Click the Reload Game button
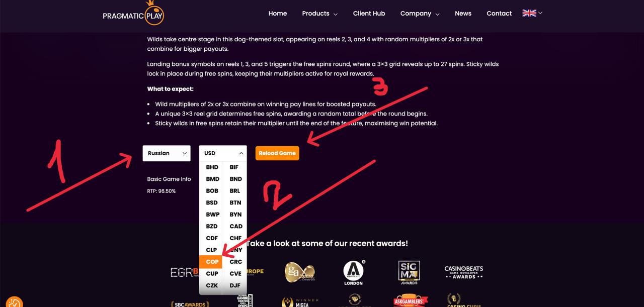The height and width of the screenshot is (307, 644). pyautogui.click(x=277, y=153)
